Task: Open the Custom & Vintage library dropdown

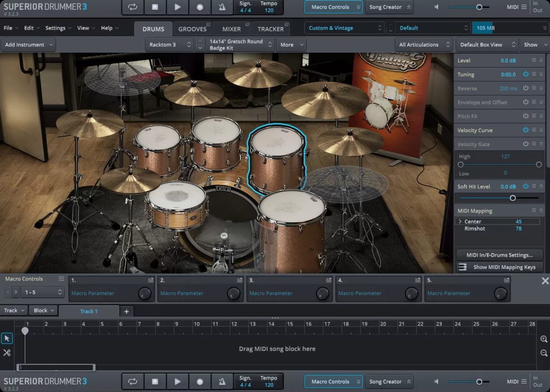Action: (344, 28)
